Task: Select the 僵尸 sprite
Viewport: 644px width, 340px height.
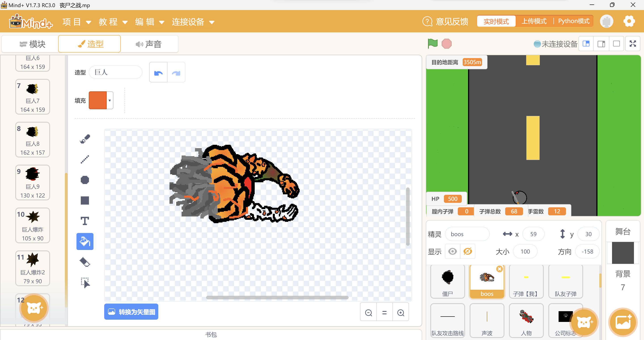Action: (x=447, y=282)
